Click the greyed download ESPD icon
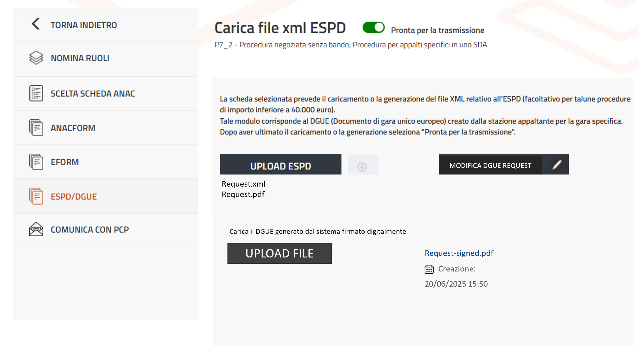Image resolution: width=644 pixels, height=349 pixels. tap(363, 167)
